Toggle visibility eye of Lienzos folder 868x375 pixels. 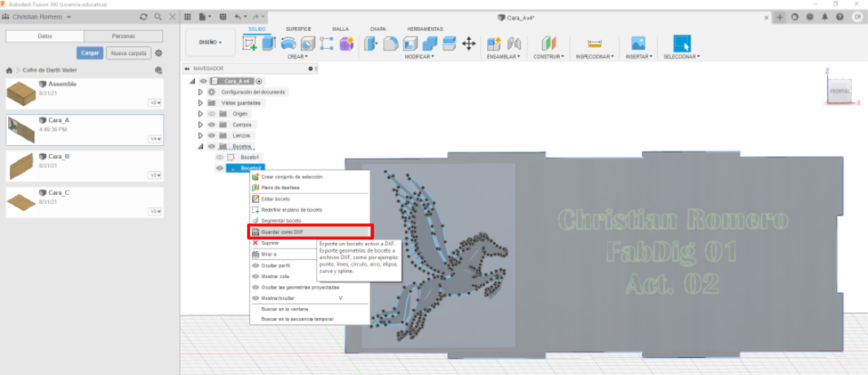pos(211,135)
